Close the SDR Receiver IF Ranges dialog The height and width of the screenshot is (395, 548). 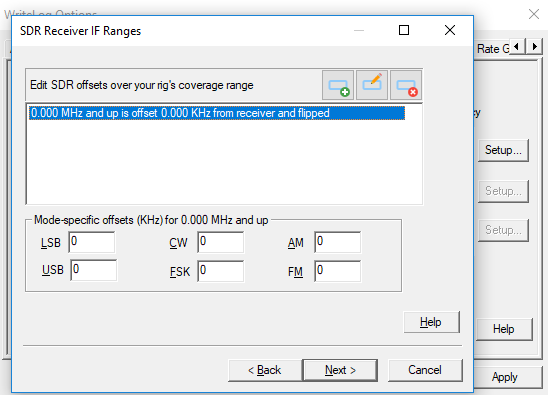coord(450,30)
